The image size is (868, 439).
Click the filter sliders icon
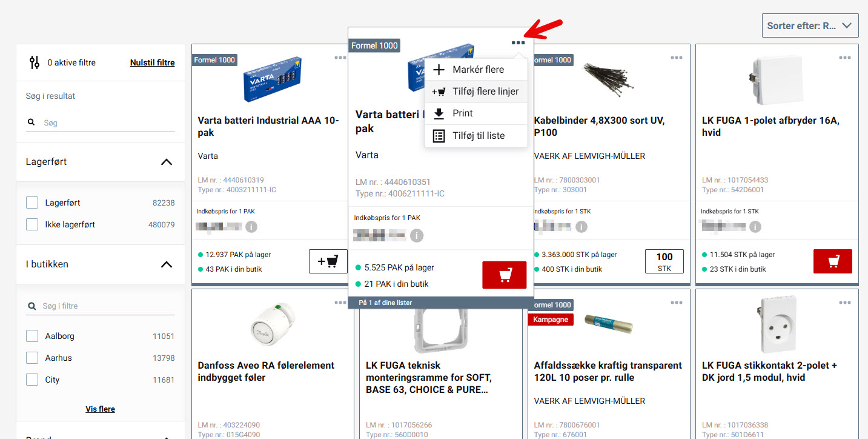click(x=35, y=62)
